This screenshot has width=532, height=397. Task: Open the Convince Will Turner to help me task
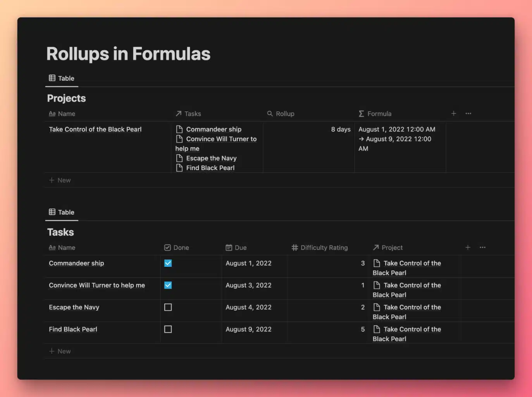(97, 285)
